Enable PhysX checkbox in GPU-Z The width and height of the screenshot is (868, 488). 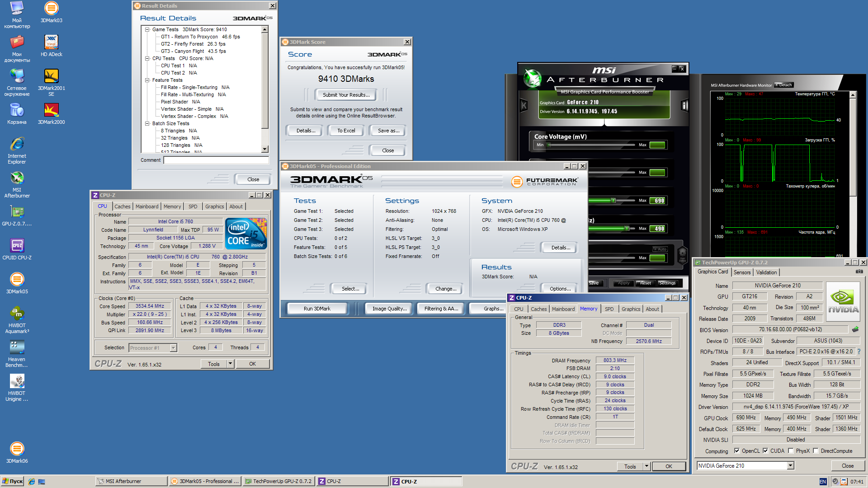click(x=791, y=450)
